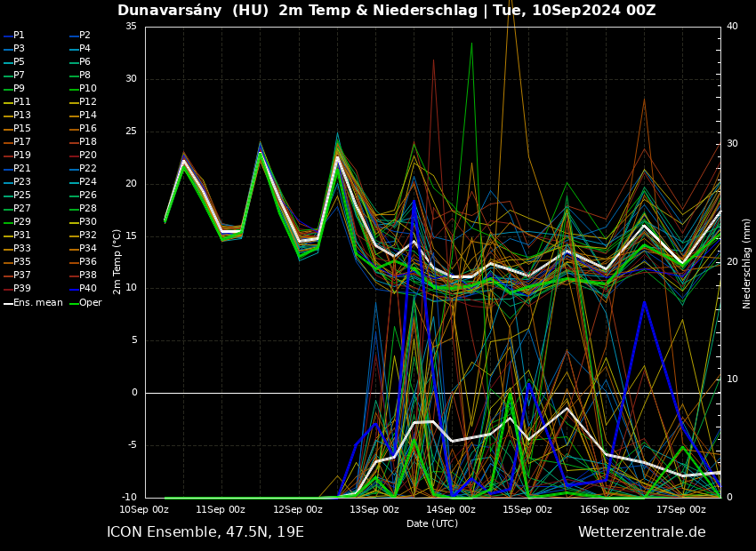Click the 13Sep 00z date tick
The height and width of the screenshot is (551, 756).
(374, 509)
